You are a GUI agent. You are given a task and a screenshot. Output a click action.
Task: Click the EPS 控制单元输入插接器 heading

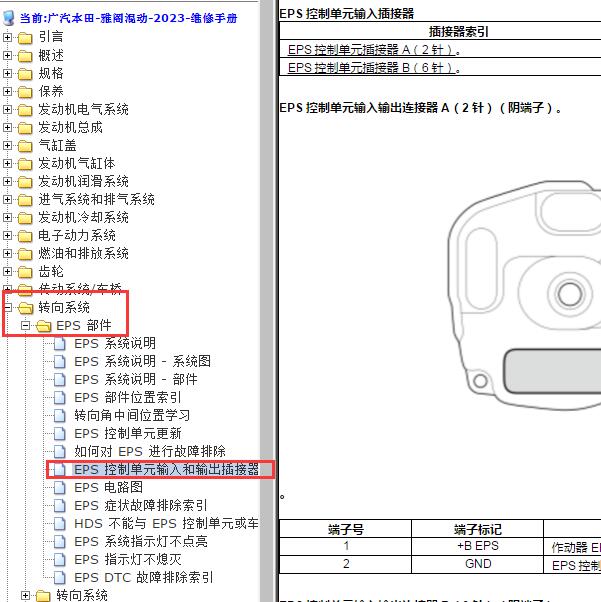tap(346, 14)
